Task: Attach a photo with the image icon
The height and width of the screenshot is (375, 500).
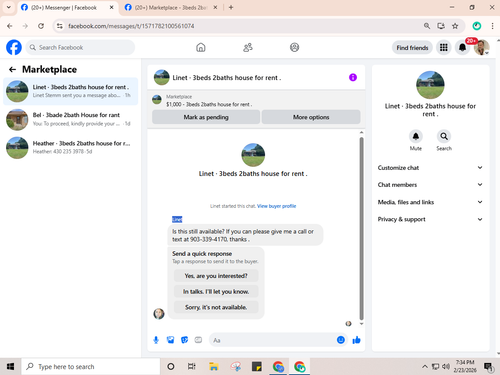Action: 170,340
